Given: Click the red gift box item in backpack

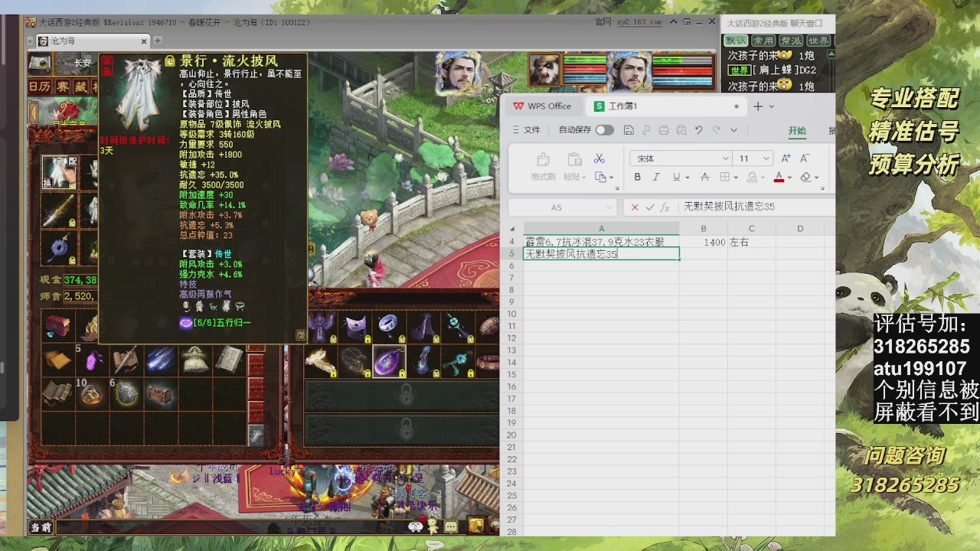Looking at the screenshot, I should (x=57, y=327).
